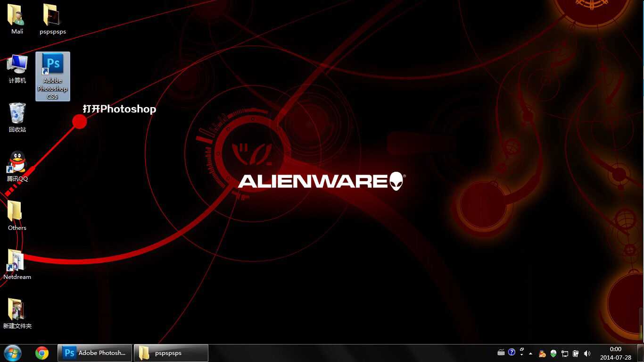Select the 回收站 recycle bin icon
Viewport: 644px width, 362px height.
[17, 118]
